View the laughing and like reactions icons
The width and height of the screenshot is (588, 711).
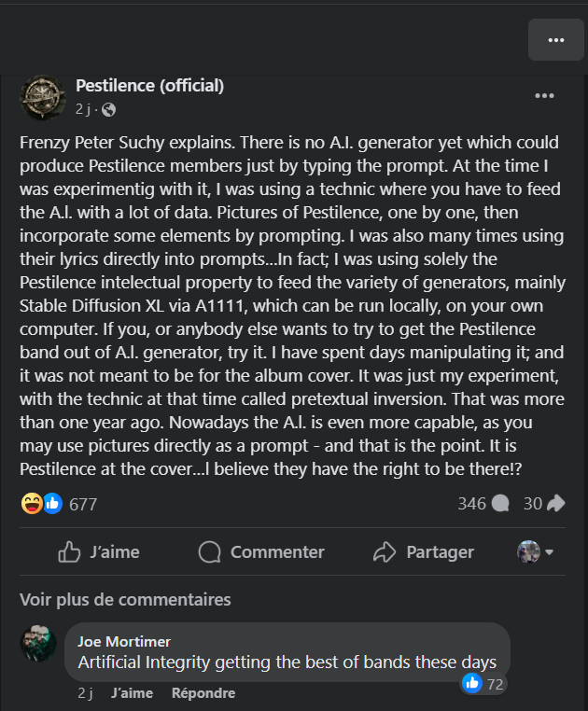pos(41,504)
